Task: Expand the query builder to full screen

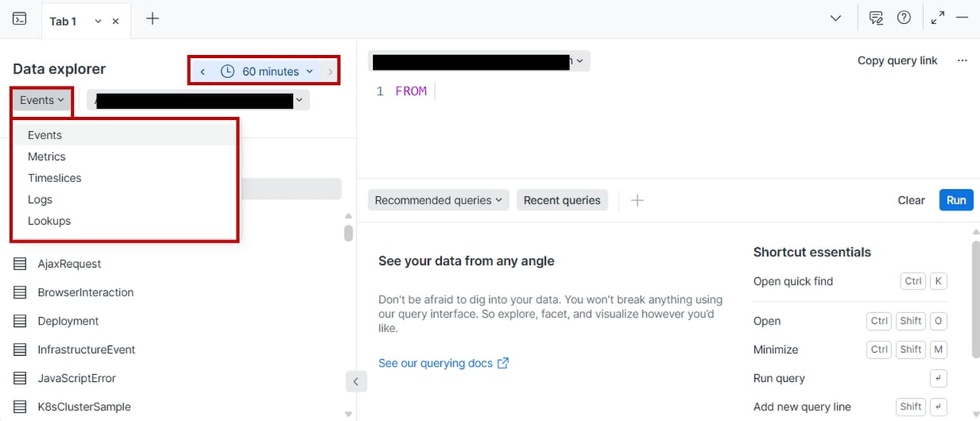Action: (x=937, y=18)
